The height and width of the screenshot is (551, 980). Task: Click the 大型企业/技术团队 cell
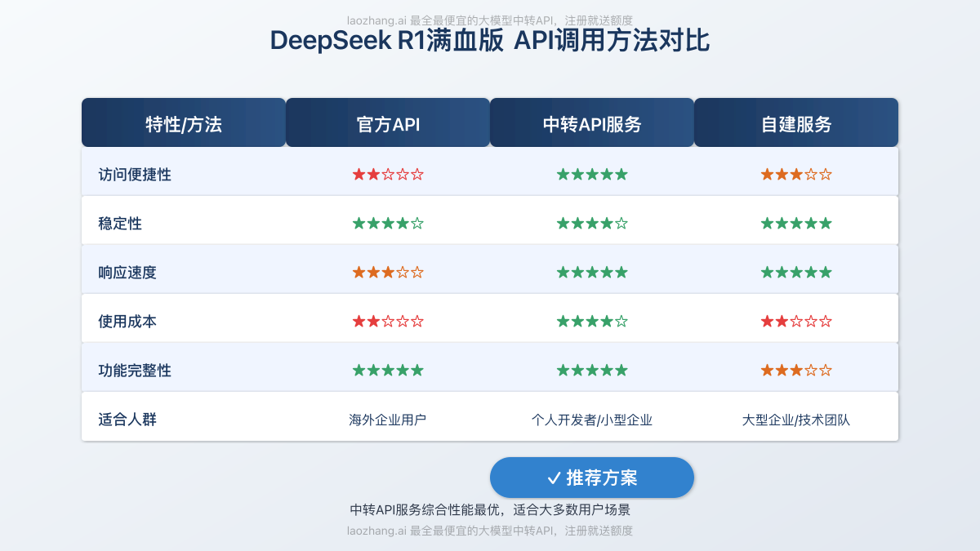pyautogui.click(x=796, y=420)
